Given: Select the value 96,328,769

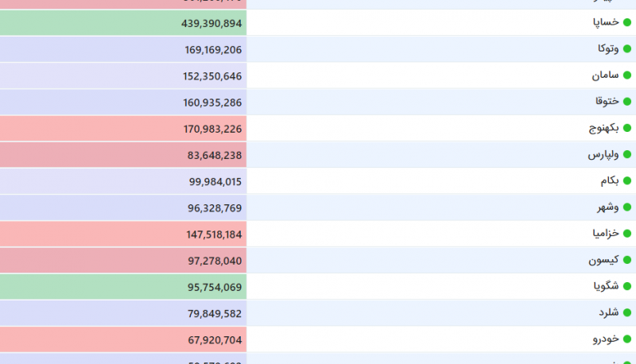Looking at the screenshot, I should (x=215, y=208).
